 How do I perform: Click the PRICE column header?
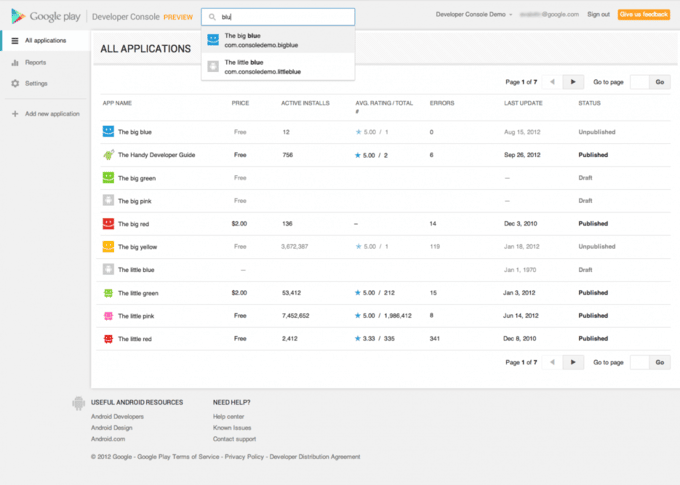point(240,103)
